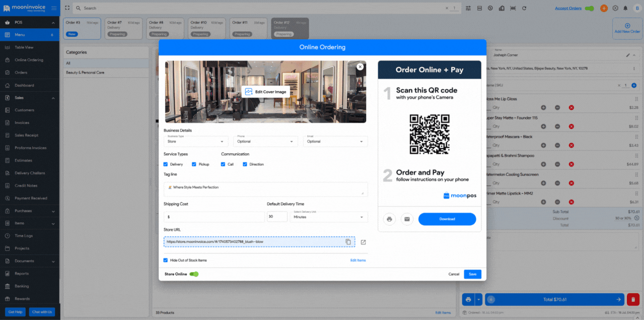
Task: Download the QR code
Action: point(447,219)
